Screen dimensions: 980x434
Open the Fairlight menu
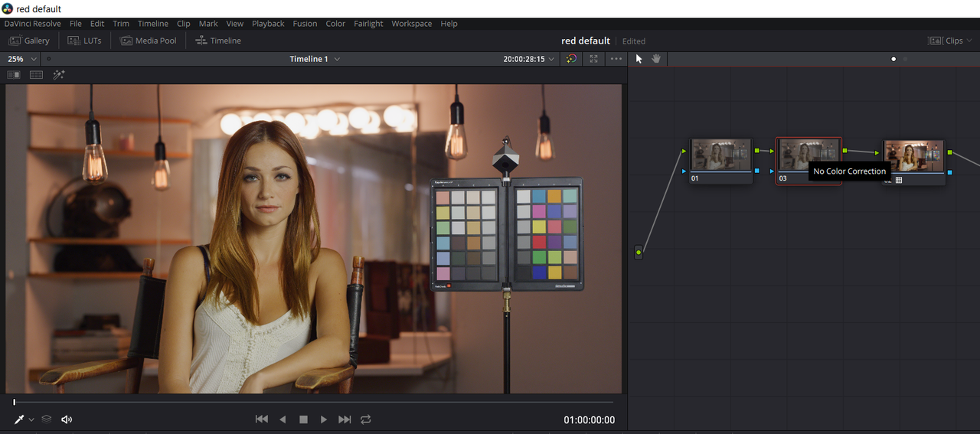(x=368, y=24)
